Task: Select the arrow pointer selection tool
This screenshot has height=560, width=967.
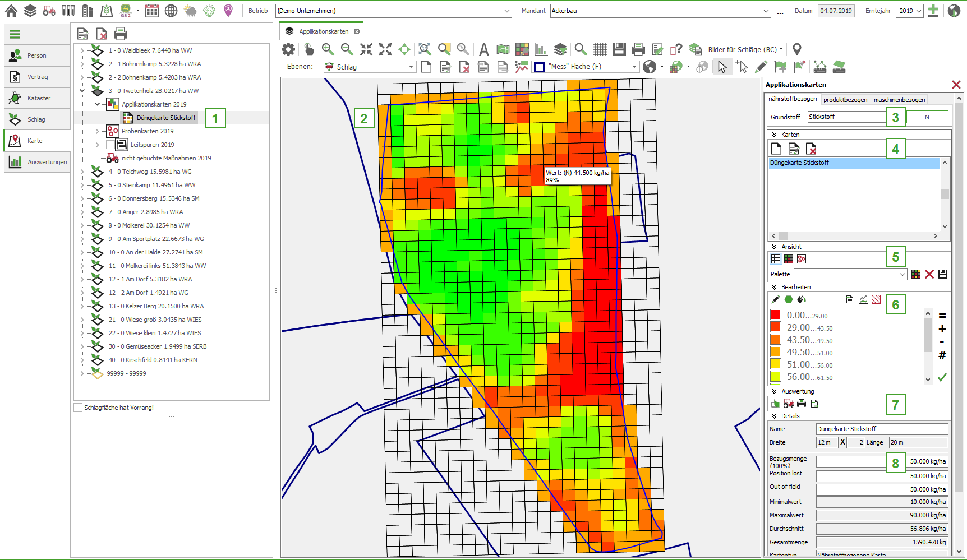Action: click(x=722, y=67)
